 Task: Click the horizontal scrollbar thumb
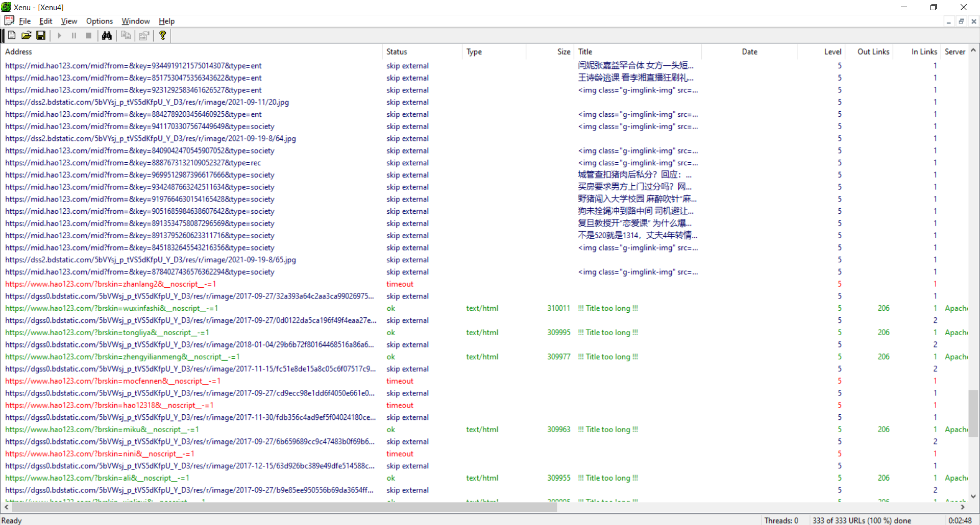click(x=285, y=507)
